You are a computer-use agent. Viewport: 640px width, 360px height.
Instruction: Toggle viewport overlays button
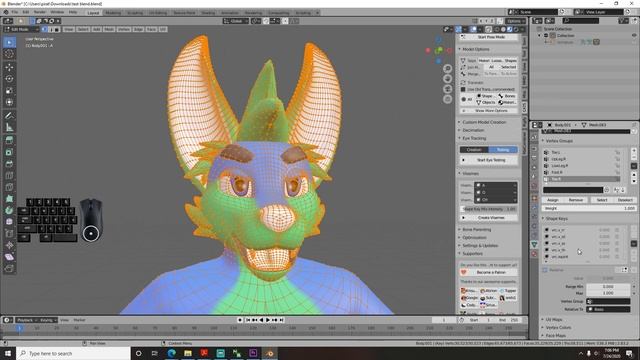(473, 29)
